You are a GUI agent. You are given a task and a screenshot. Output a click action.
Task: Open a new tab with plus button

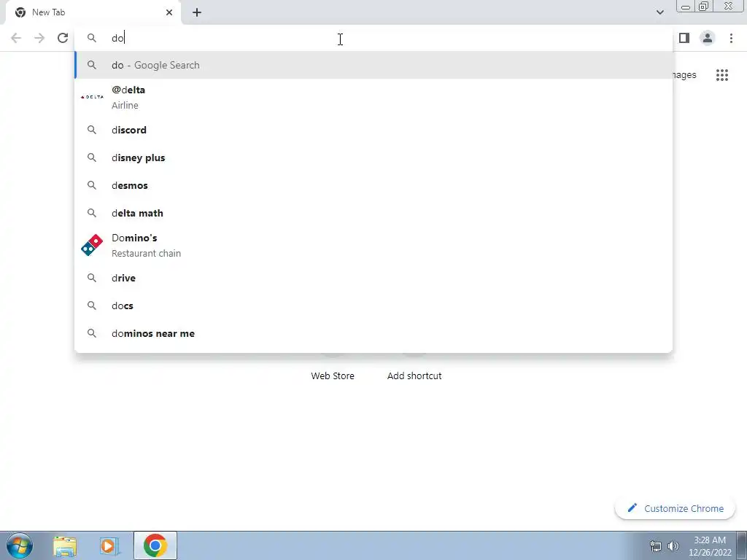point(197,12)
